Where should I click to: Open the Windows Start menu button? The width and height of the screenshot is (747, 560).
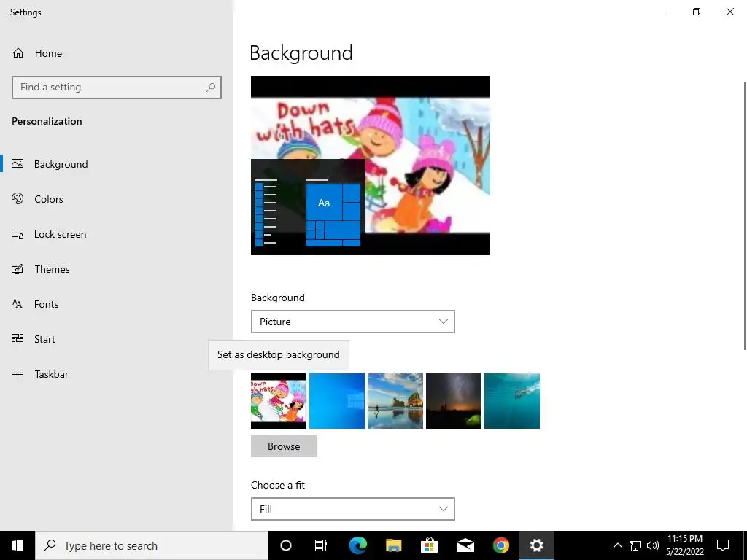coord(18,545)
